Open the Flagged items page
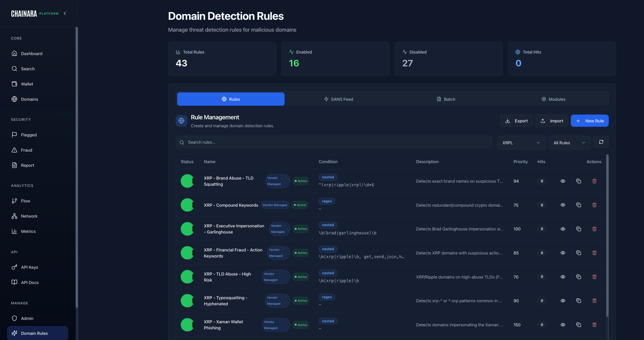Image resolution: width=644 pixels, height=340 pixels. click(38, 135)
